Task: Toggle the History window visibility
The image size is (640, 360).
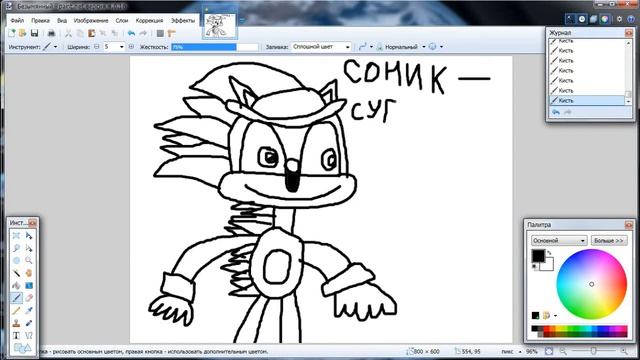Action: point(582,19)
